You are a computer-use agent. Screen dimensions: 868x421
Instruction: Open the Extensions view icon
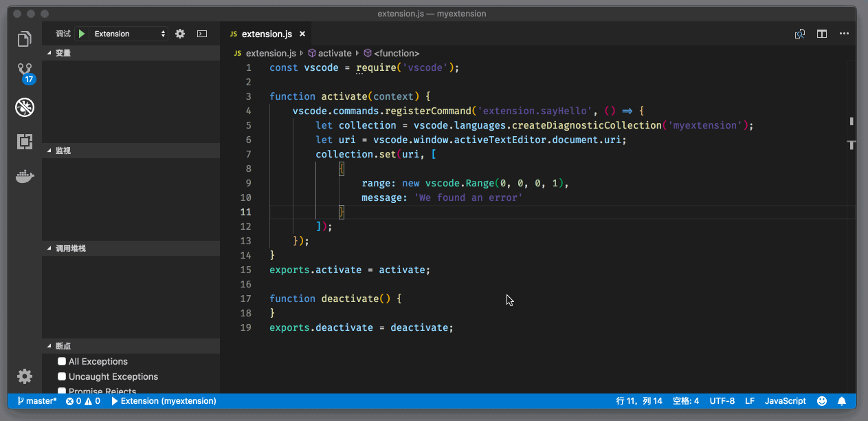tap(25, 142)
